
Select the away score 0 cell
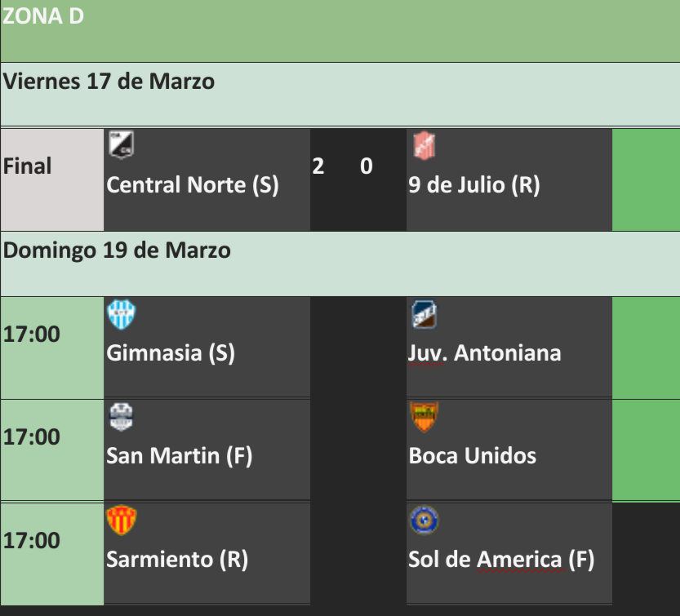pos(367,166)
